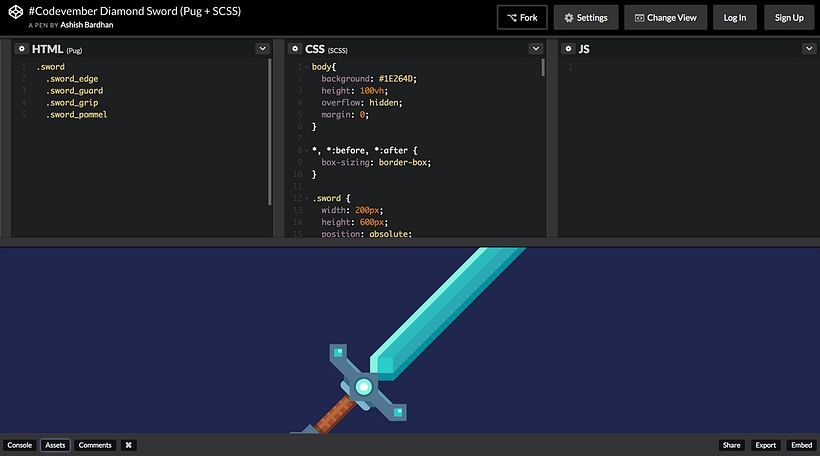820x456 pixels.
Task: Click the #1E264D color value in CSS
Action: (395, 79)
